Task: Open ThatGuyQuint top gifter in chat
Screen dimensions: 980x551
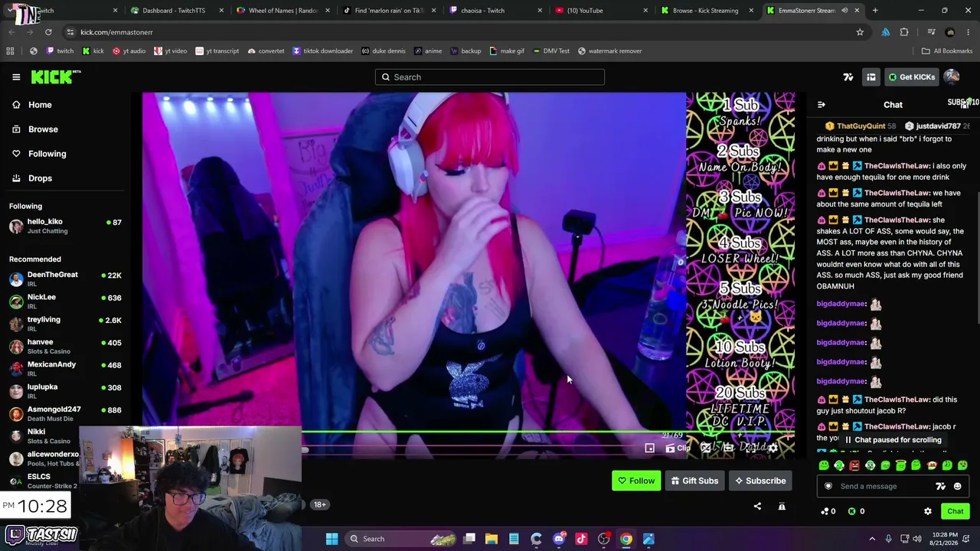Action: tap(860, 126)
